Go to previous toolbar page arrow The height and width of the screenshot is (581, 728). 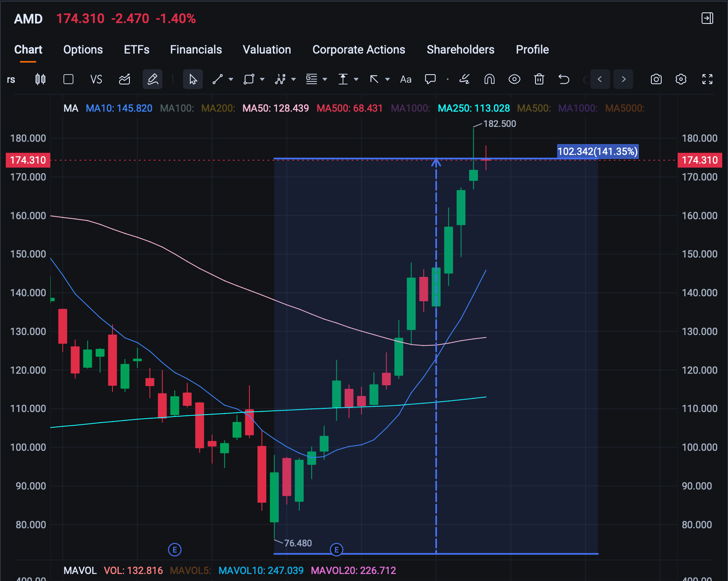coord(600,79)
